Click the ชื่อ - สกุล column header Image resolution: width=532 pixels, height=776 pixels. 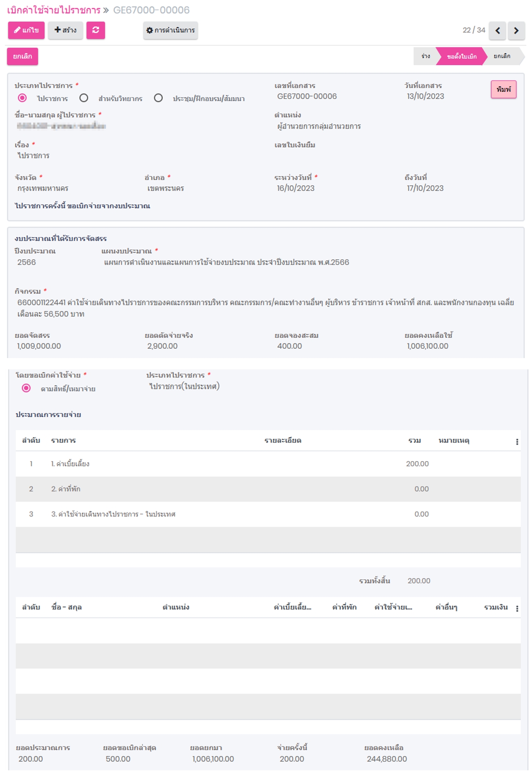67,607
